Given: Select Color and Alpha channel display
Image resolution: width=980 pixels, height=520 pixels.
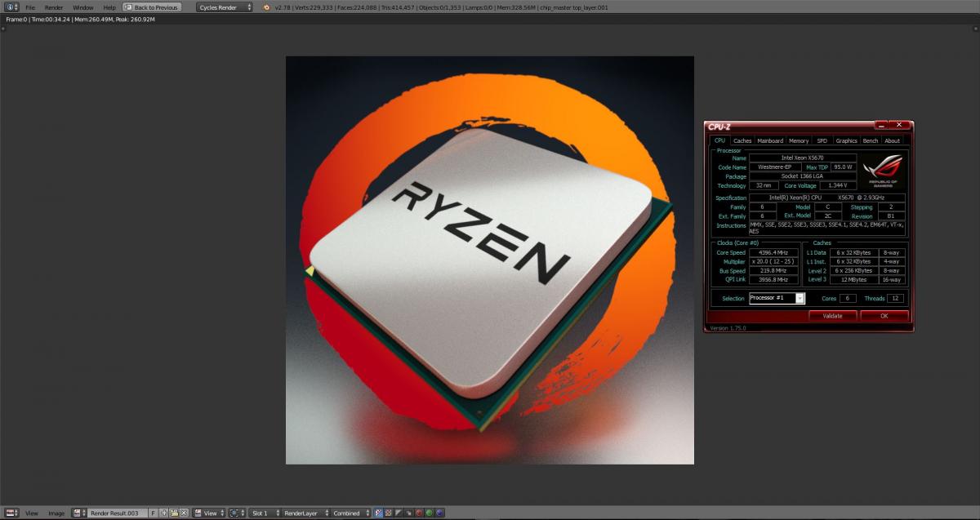Looking at the screenshot, I should point(379,513).
